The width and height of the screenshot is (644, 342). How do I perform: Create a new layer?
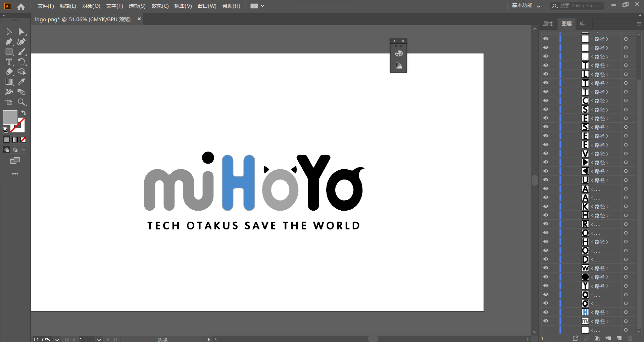[x=619, y=338]
